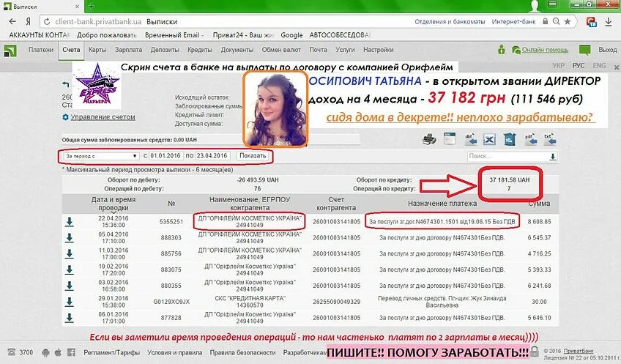Open the Facebook icon in footer
621x364 pixels.
[x=71, y=352]
